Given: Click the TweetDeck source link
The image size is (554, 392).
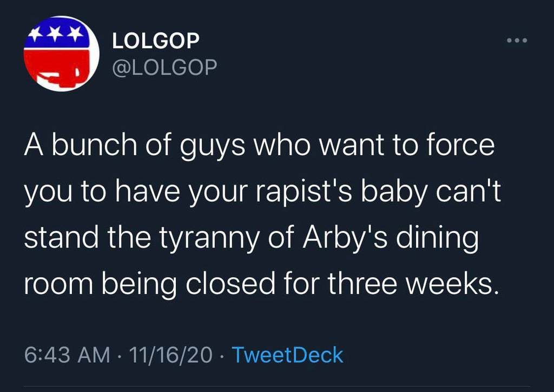Looking at the screenshot, I should [287, 355].
